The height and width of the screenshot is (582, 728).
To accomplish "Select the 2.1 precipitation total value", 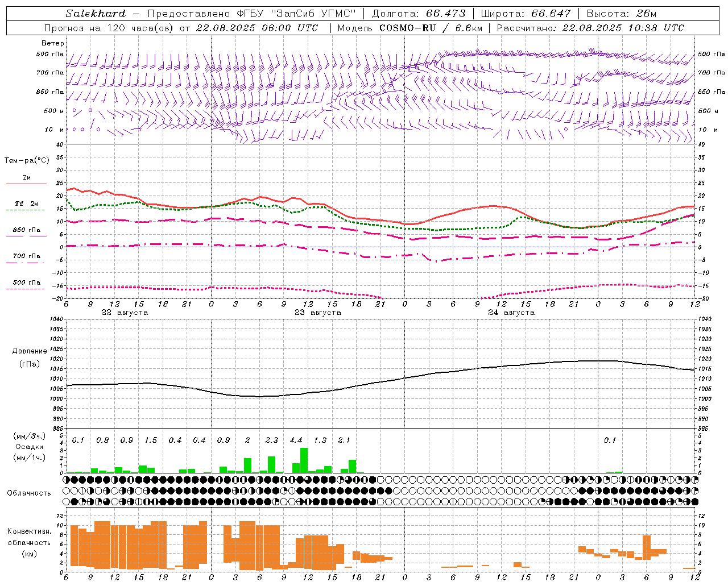I will [x=344, y=440].
